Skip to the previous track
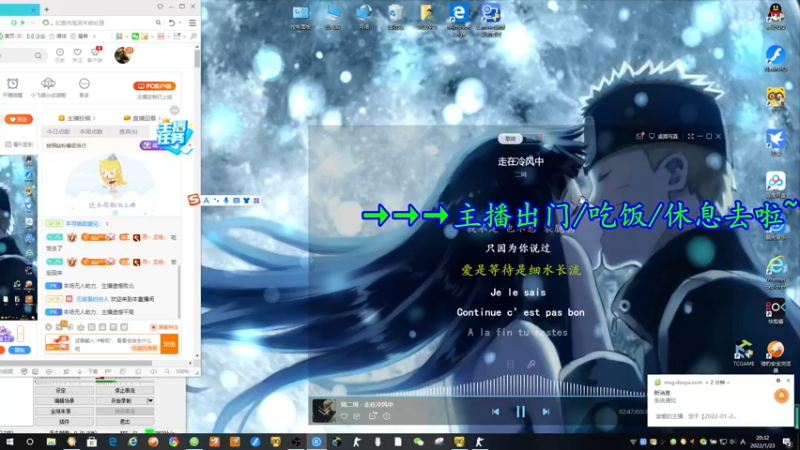This screenshot has width=800, height=450. pyautogui.click(x=495, y=412)
